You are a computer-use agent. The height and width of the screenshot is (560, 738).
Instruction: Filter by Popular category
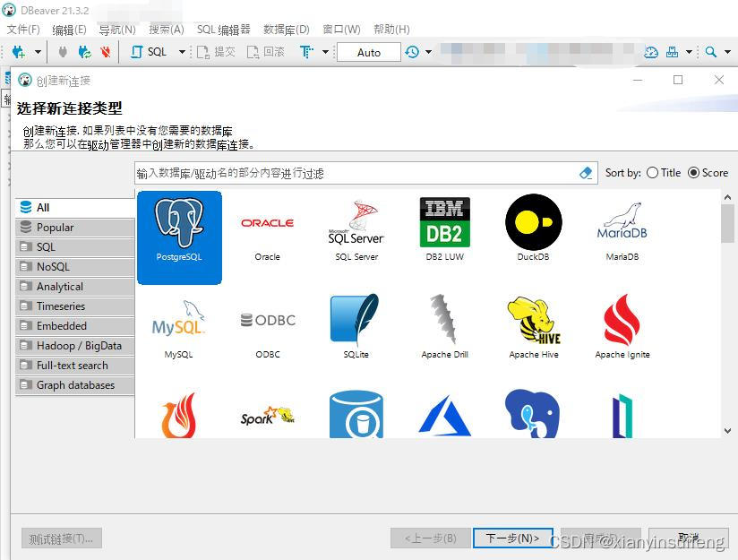(x=75, y=228)
